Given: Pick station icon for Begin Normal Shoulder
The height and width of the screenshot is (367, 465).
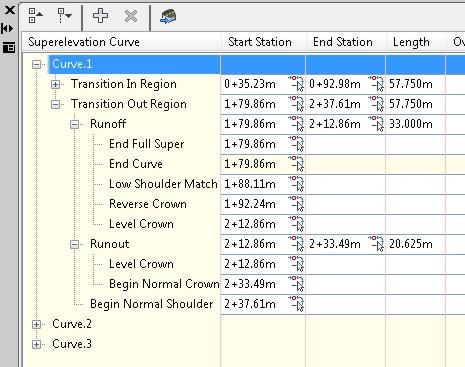Looking at the screenshot, I should pos(296,304).
